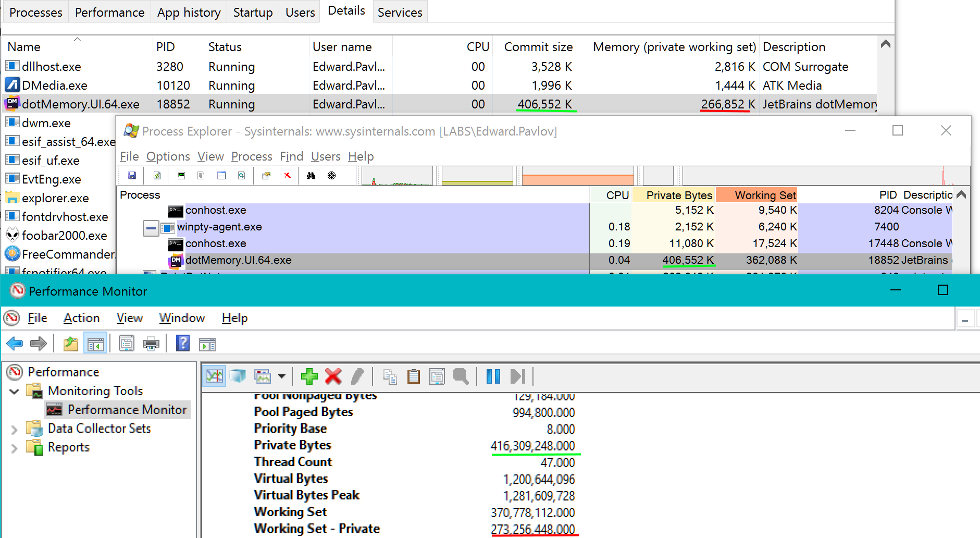Click View Current Activity graph icon

(x=214, y=376)
